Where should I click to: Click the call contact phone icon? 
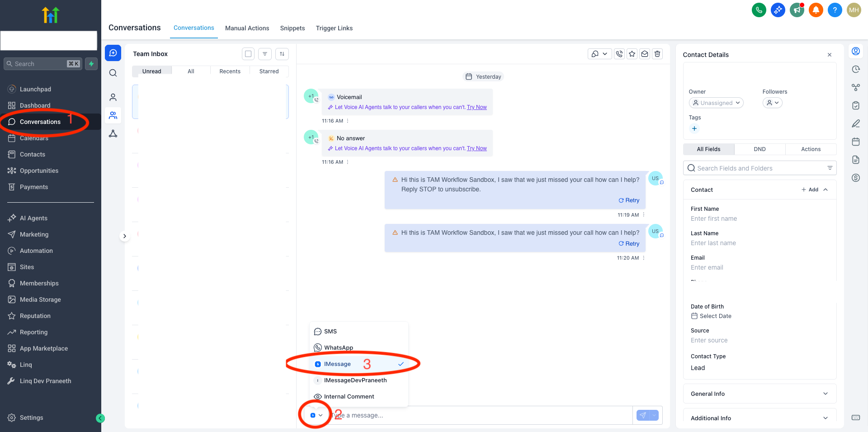(x=619, y=54)
